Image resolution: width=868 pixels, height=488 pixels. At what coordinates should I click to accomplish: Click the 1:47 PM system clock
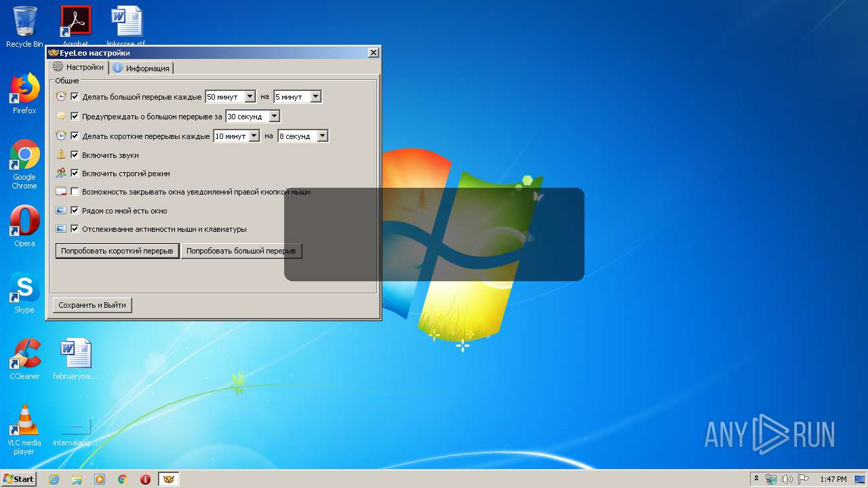tap(833, 479)
